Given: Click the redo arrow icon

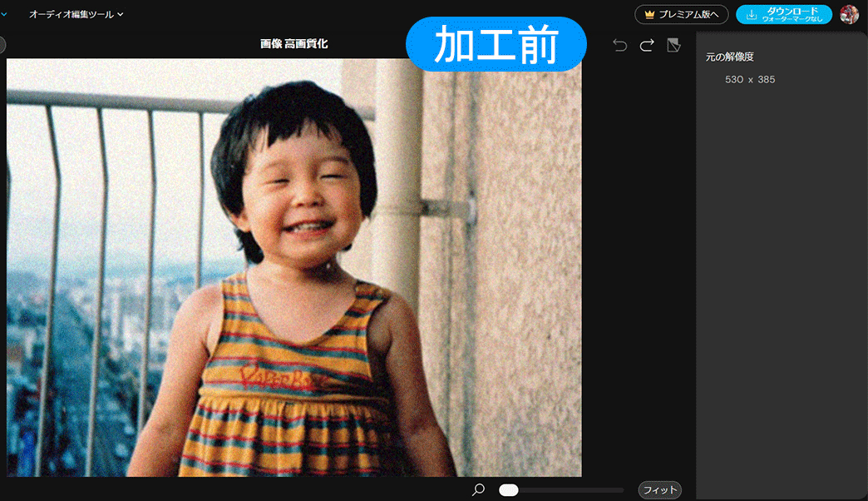Looking at the screenshot, I should click(646, 45).
